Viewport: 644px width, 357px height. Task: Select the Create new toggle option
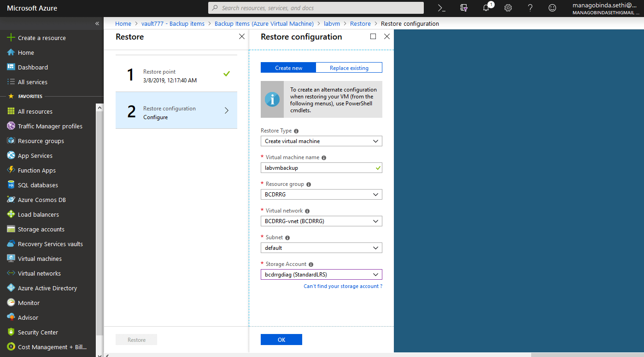point(288,68)
